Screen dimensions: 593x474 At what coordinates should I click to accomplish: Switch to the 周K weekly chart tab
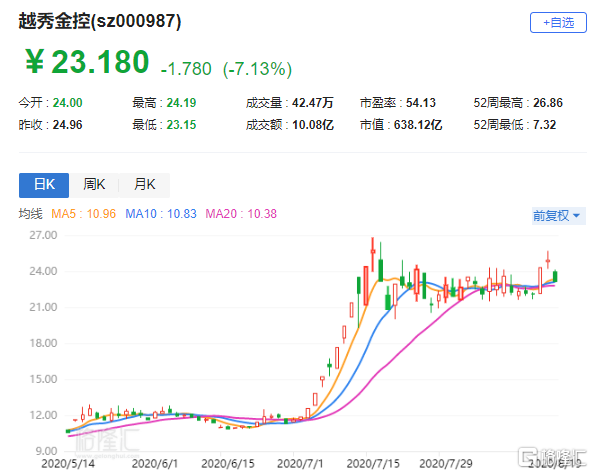94,185
